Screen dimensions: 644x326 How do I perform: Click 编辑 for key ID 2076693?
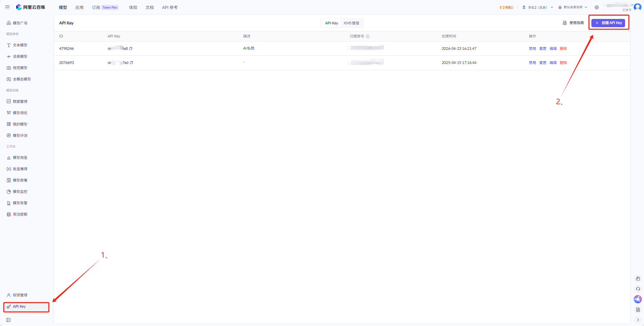[553, 63]
